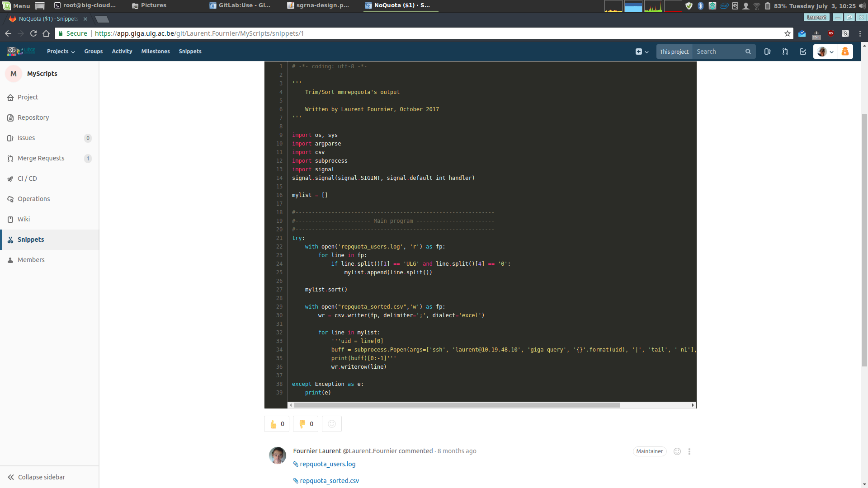Viewport: 868px width, 488px height.
Task: Focus the Search input field
Action: coord(718,52)
